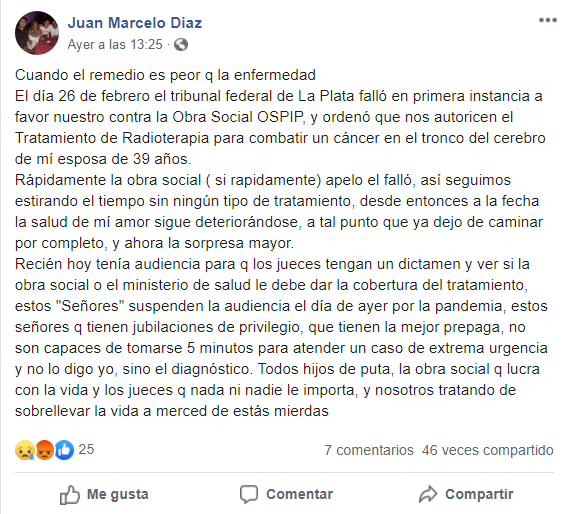Open the 7 comentarios link

369,450
